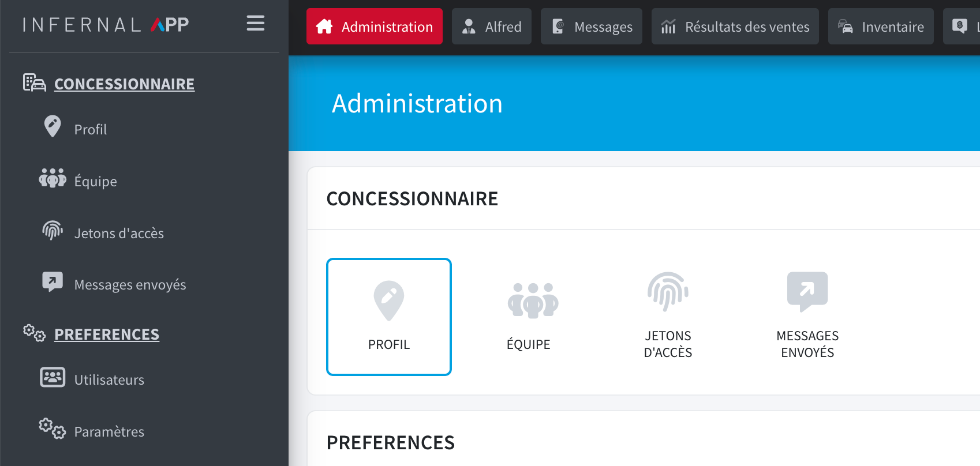Open the CONCESSIONNAIRE sidebar heading link
The width and height of the screenshot is (980, 466).
(x=124, y=84)
